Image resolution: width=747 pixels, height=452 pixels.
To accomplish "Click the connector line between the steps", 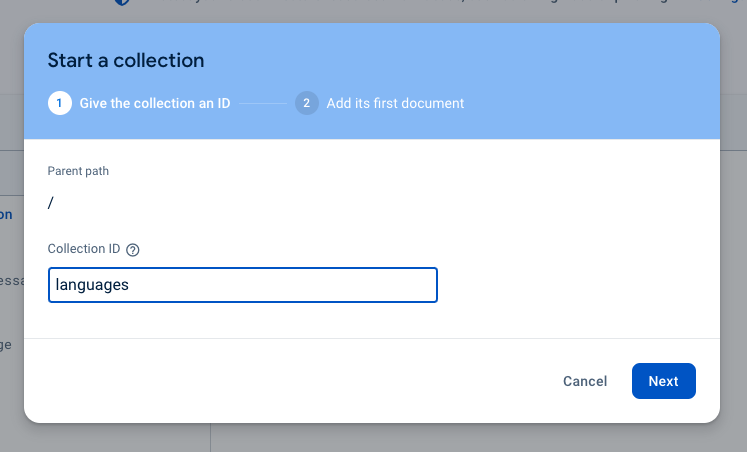I will [x=263, y=103].
